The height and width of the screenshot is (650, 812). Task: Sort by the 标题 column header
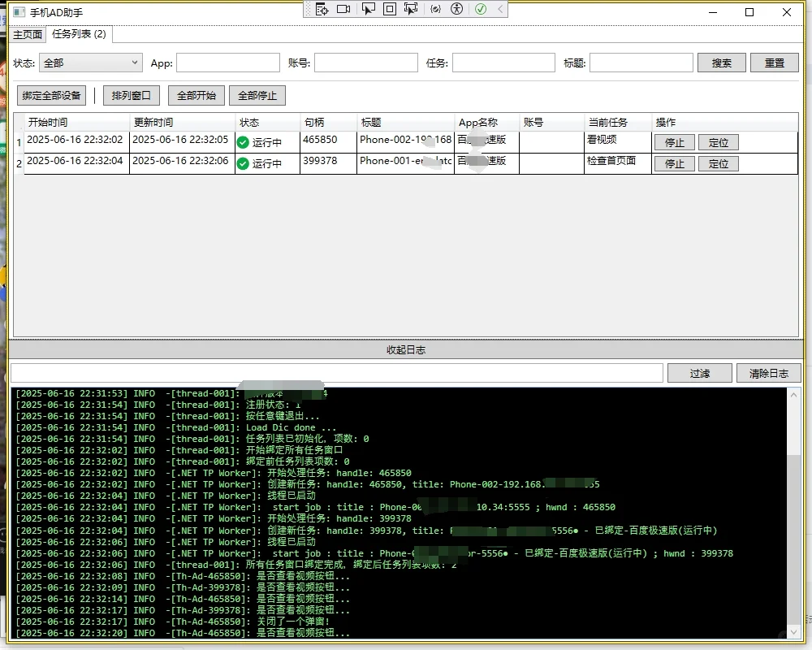(x=405, y=123)
